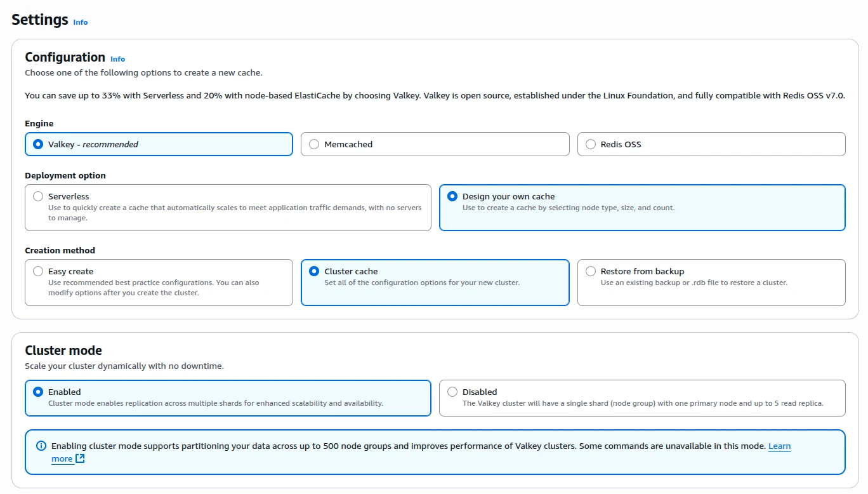This screenshot has width=868, height=494.
Task: Click the text "Scale your cluster dynamically with no downtime."
Action: coord(124,366)
